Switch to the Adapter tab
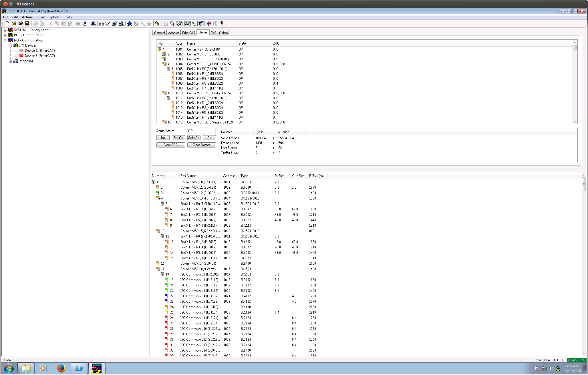The height and width of the screenshot is (375, 588). 173,33
